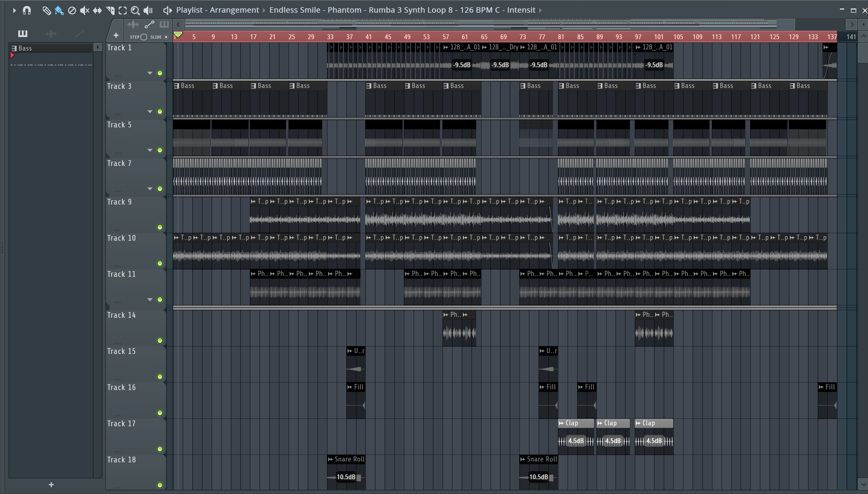This screenshot has height=494, width=868.
Task: Select the Paint brush tool
Action: pyautogui.click(x=59, y=11)
